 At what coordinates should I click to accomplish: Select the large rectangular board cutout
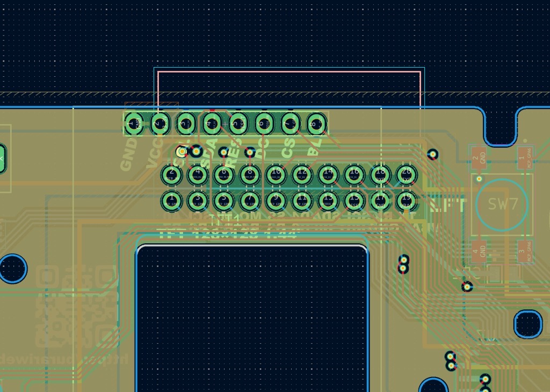252,317
